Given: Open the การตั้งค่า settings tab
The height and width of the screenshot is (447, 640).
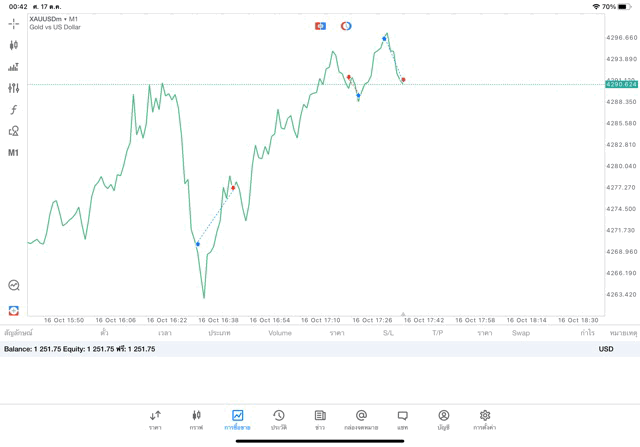Looking at the screenshot, I should 485,419.
